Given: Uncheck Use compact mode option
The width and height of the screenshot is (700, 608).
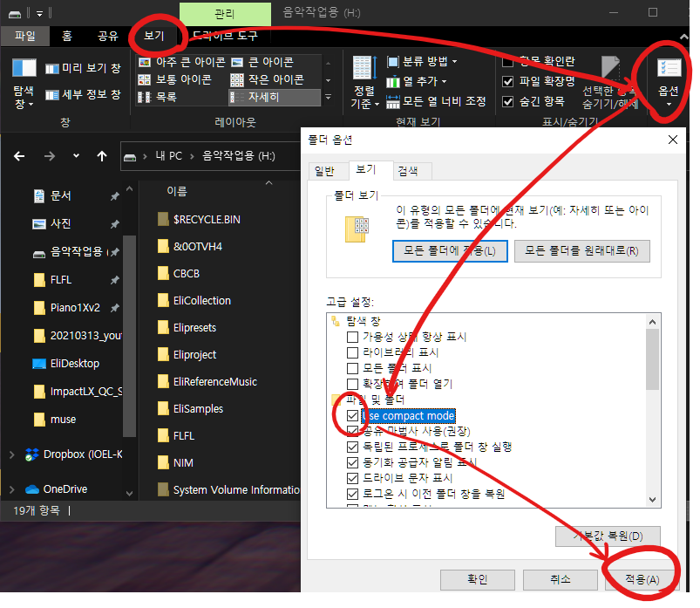Looking at the screenshot, I should click(x=353, y=415).
